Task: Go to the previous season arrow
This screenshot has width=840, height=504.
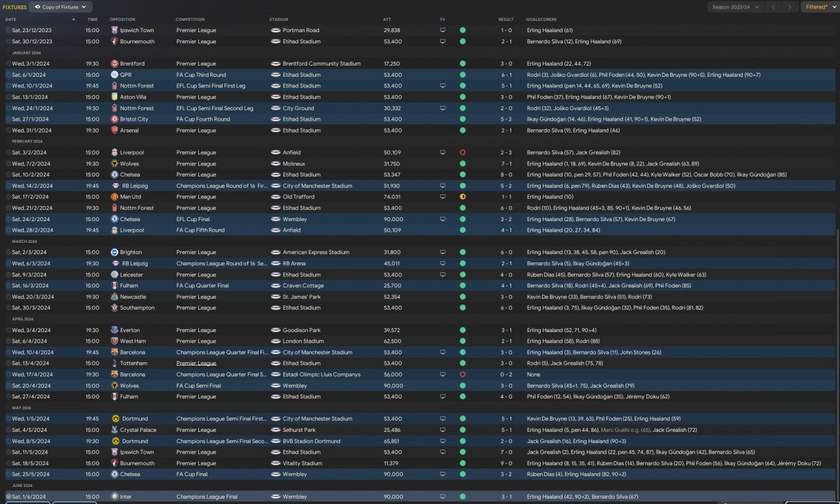Action: pyautogui.click(x=773, y=7)
